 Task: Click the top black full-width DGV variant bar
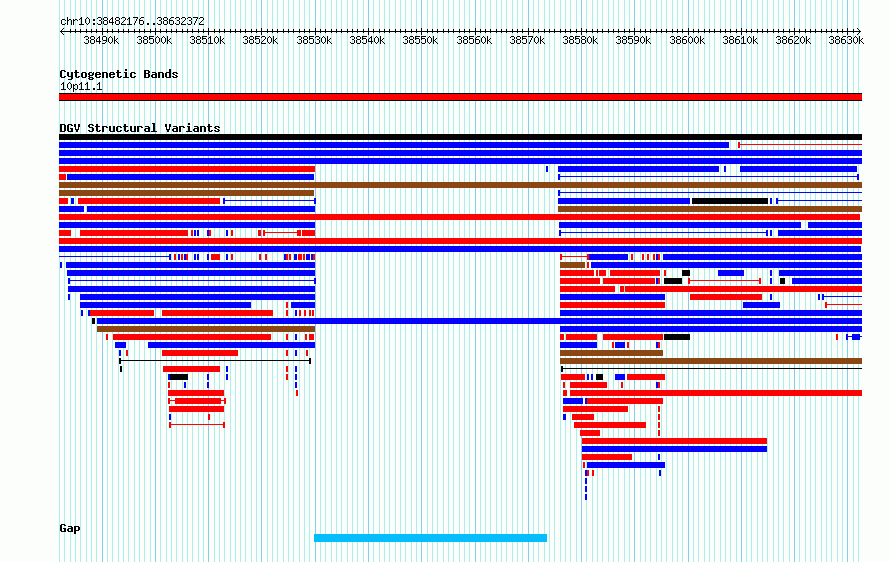click(x=460, y=137)
